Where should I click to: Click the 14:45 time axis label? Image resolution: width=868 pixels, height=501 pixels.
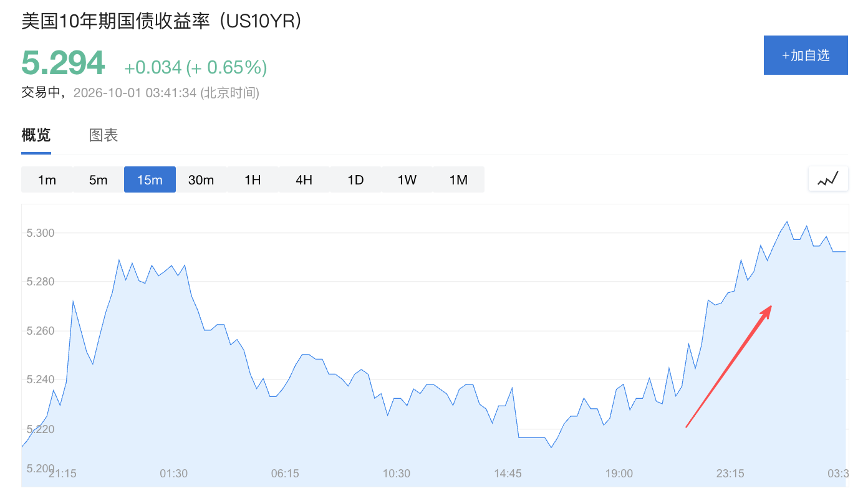508,474
